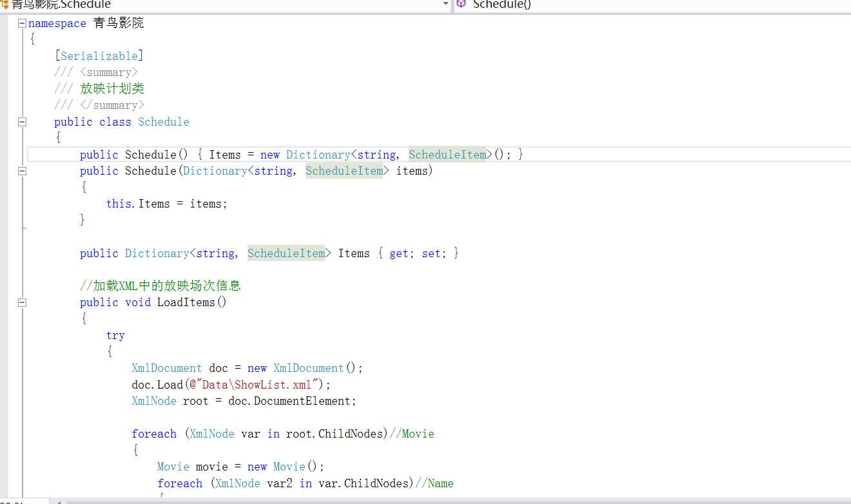
Task: Click 'this.Items = items;' statement
Action: pyautogui.click(x=167, y=204)
